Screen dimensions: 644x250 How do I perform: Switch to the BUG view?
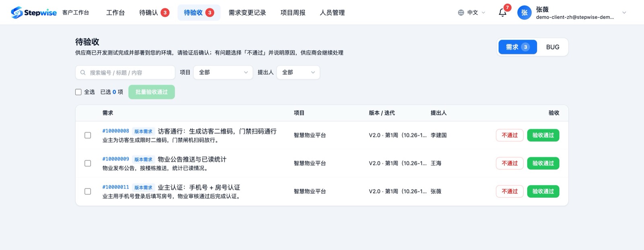click(553, 47)
